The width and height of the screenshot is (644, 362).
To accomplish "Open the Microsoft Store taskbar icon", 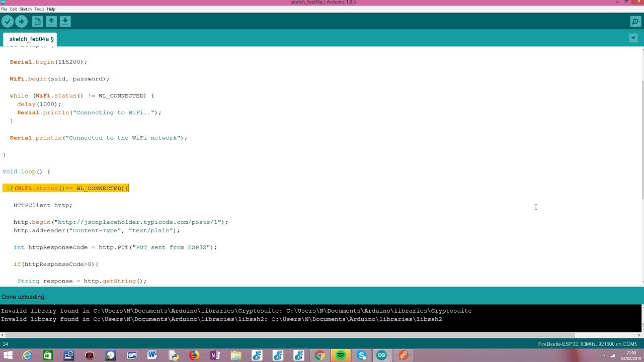I will [47, 355].
